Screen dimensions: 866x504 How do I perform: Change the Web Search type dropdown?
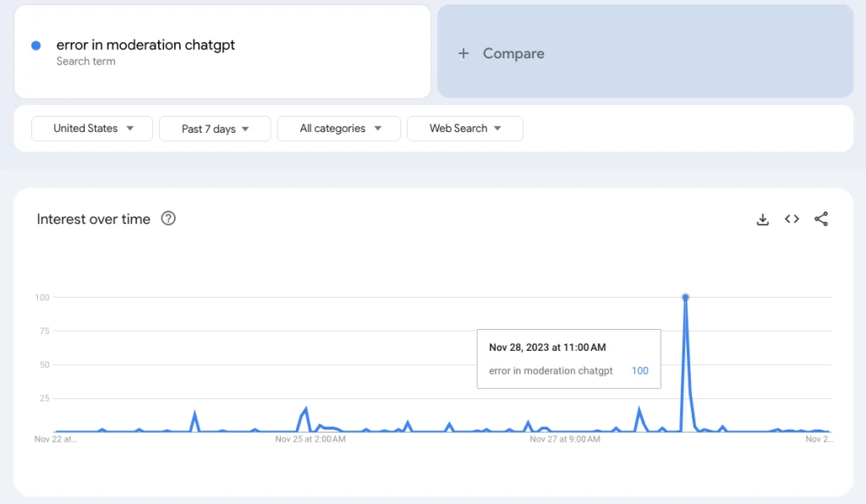coord(465,129)
